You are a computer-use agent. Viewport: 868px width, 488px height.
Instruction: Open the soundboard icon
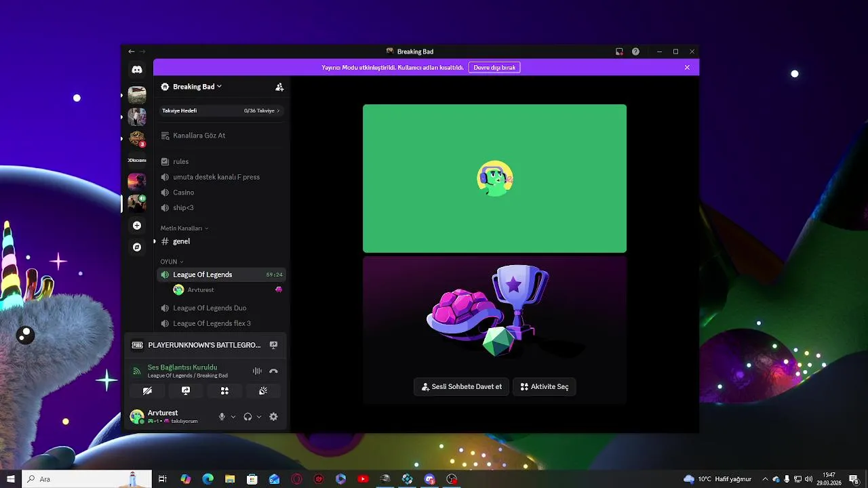263,391
